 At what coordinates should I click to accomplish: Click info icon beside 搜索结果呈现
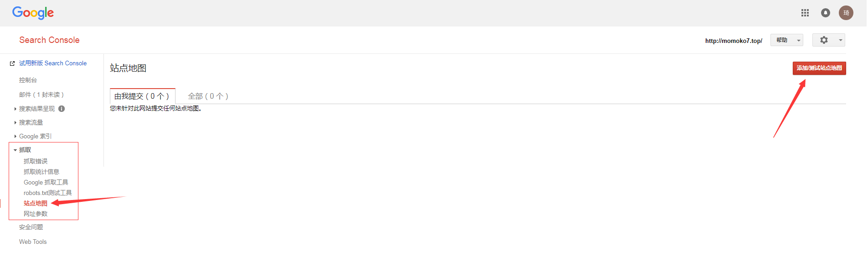[x=62, y=109]
